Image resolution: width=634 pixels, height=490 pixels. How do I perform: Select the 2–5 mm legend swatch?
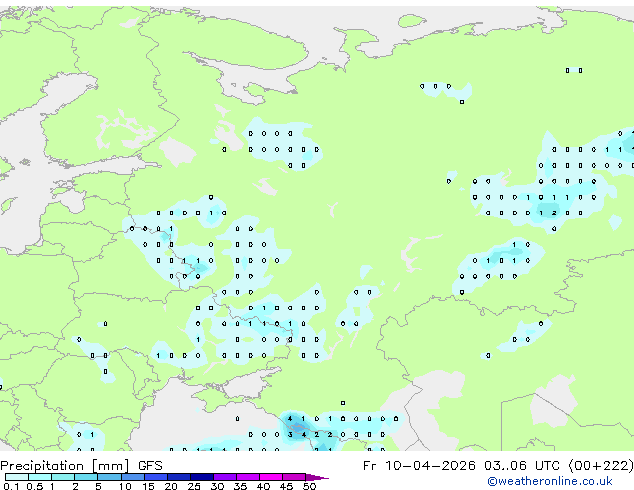point(86,477)
